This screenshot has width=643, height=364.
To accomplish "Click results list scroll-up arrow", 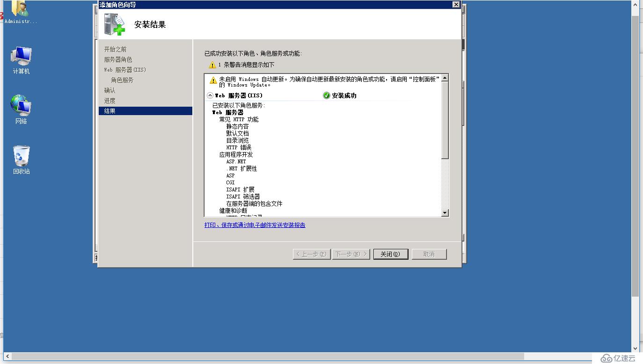I will (x=445, y=78).
